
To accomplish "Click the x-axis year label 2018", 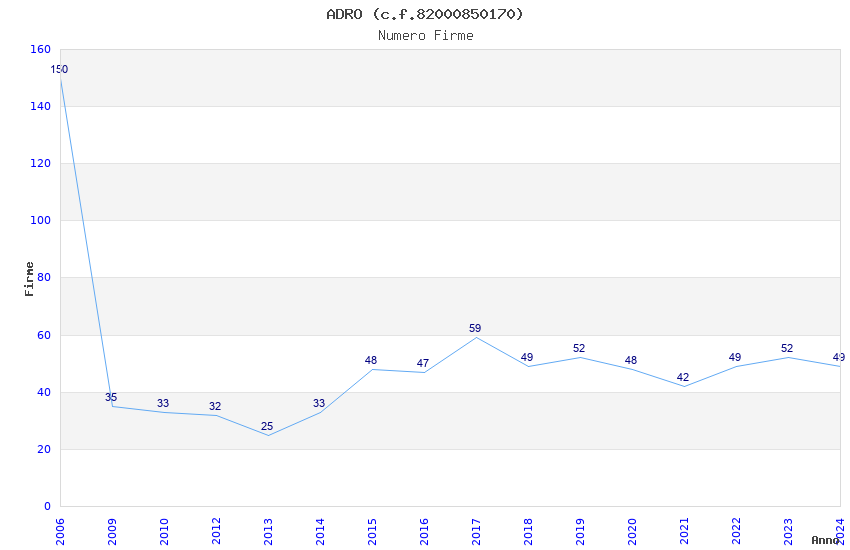I will [x=529, y=532].
